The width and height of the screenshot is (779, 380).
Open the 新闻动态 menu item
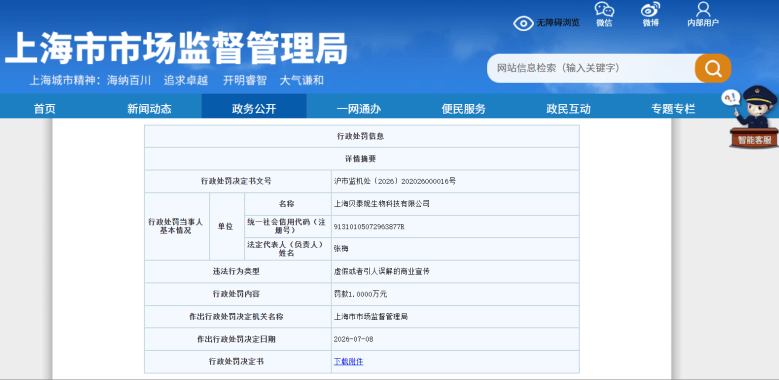click(x=149, y=109)
